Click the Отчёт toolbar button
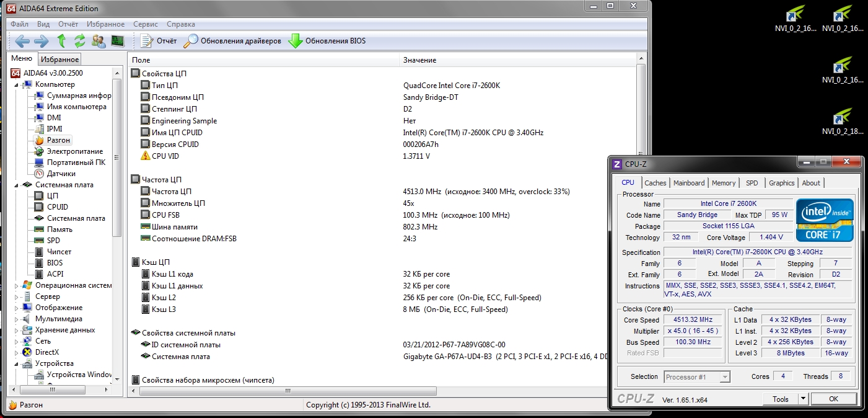The height and width of the screenshot is (418, 868). point(159,41)
